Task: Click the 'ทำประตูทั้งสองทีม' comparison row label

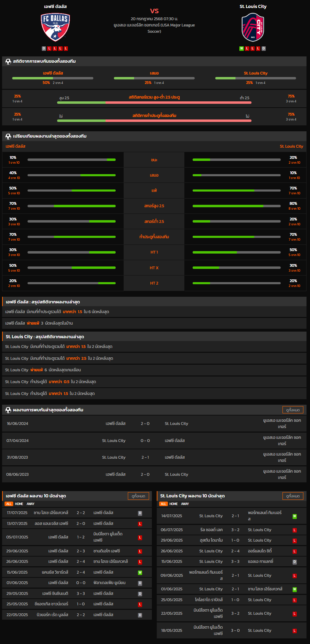Action: (x=154, y=237)
